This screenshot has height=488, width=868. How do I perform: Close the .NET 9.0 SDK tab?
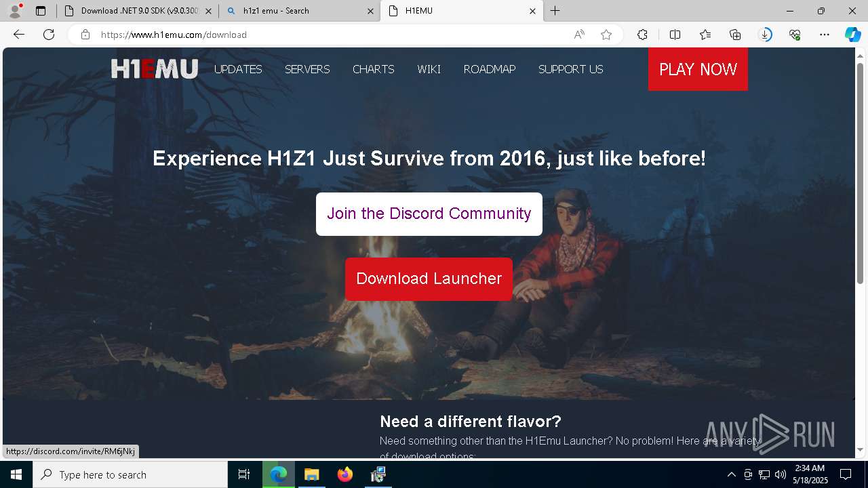(x=208, y=11)
